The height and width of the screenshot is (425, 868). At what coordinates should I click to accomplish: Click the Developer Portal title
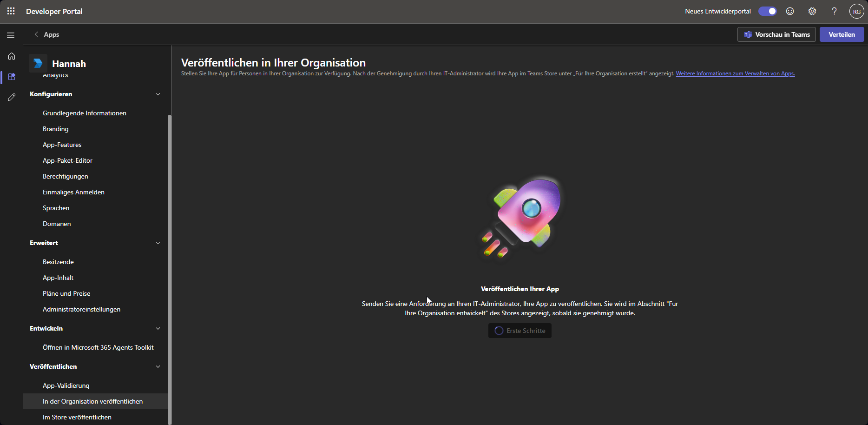(54, 11)
